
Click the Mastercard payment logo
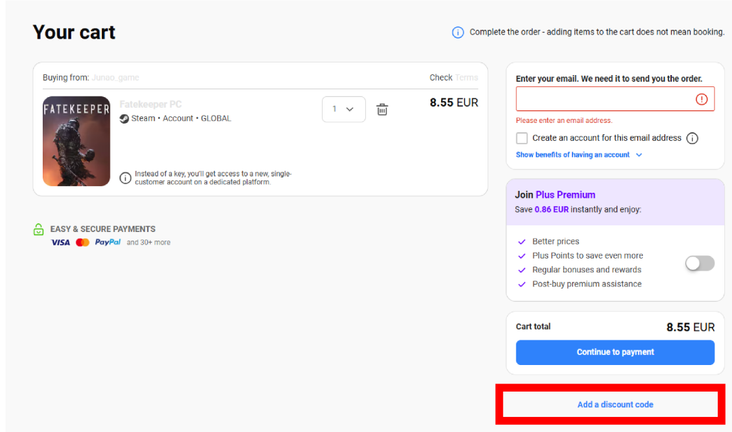(83, 242)
